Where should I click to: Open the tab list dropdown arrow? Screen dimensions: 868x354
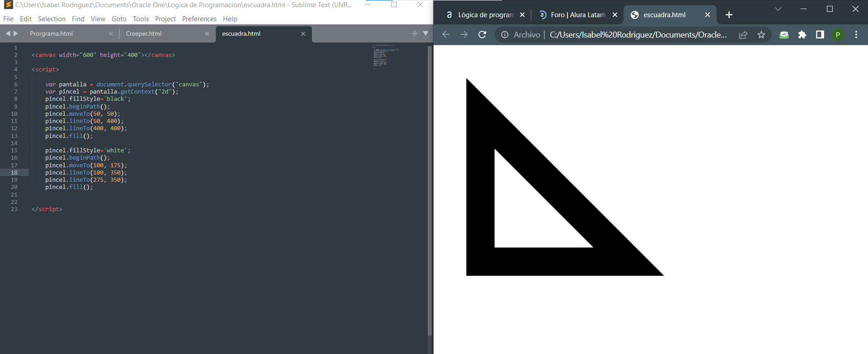click(425, 33)
